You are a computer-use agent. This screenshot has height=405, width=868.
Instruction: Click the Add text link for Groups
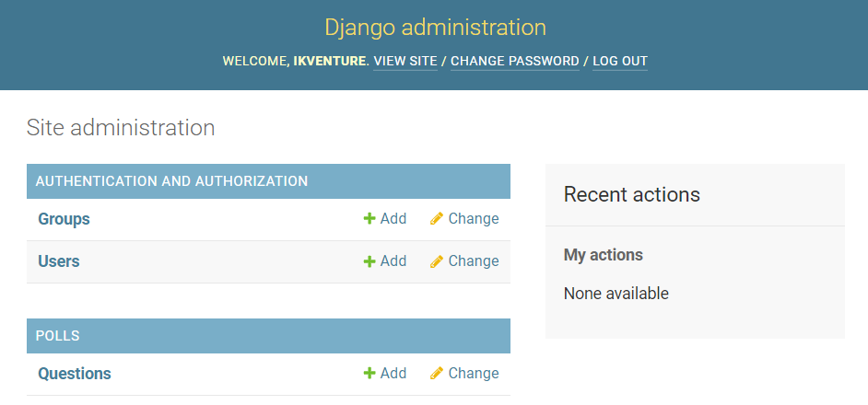pos(393,219)
